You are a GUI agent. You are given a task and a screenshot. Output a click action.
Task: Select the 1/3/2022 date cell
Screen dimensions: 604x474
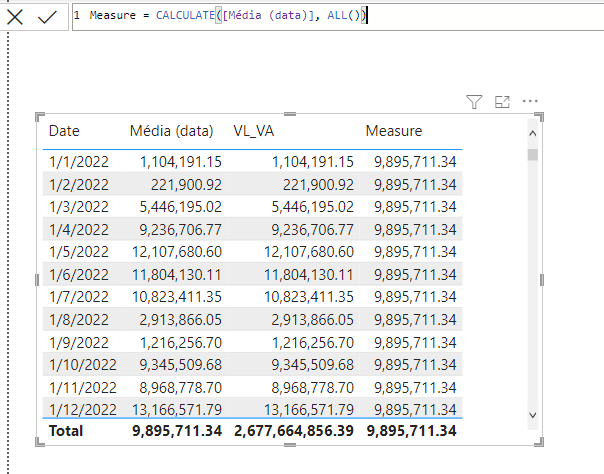tap(79, 207)
